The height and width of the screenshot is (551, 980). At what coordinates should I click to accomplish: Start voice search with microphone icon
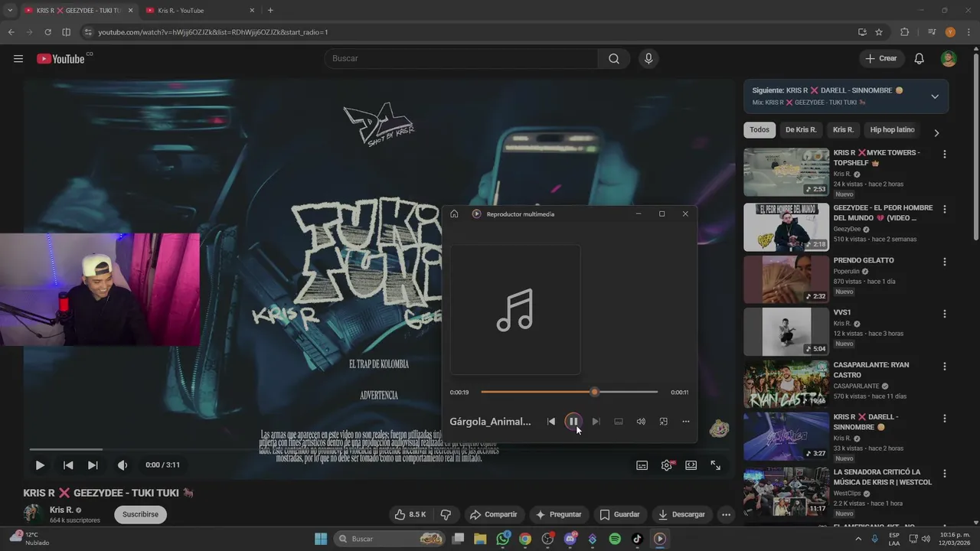(648, 58)
